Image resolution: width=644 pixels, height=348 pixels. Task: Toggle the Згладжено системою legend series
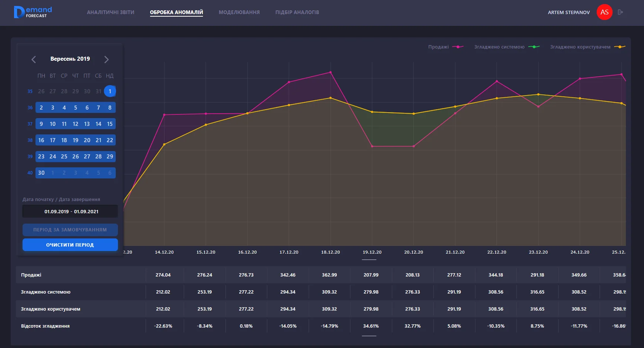pyautogui.click(x=506, y=47)
